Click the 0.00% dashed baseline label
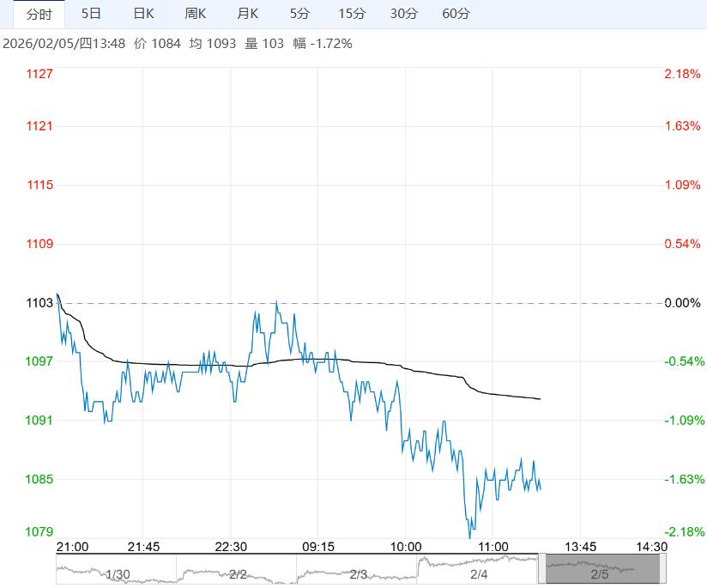This screenshot has height=588, width=707. coord(683,303)
